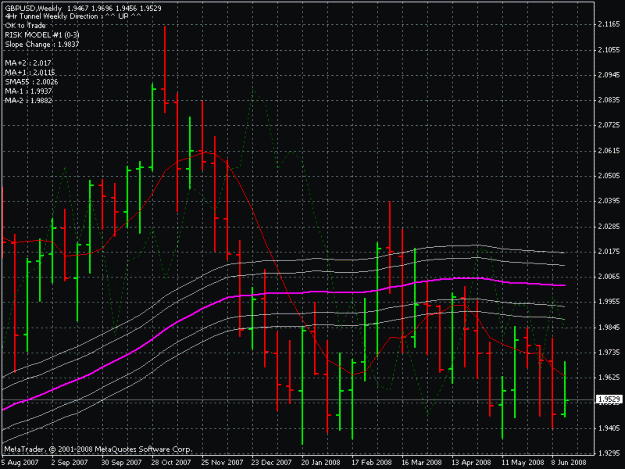The height and width of the screenshot is (469, 625).
Task: Click the '17 Feb 2008' date label
Action: tap(371, 462)
